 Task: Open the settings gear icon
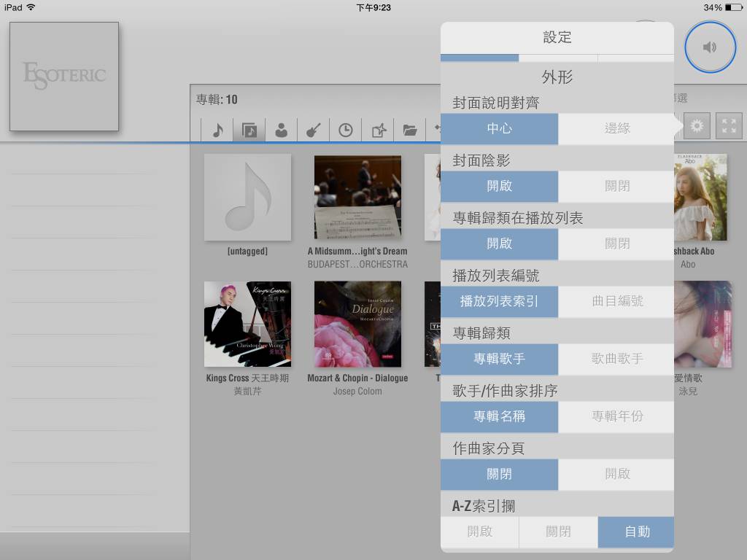(697, 125)
